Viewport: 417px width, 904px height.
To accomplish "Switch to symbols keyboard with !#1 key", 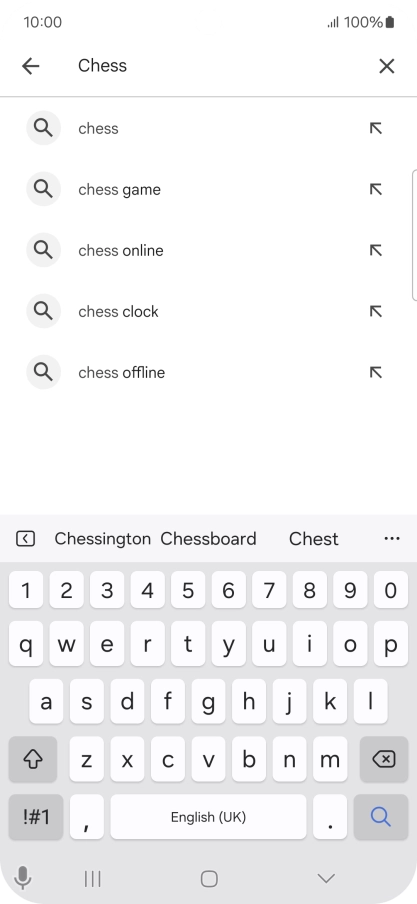I will [36, 816].
